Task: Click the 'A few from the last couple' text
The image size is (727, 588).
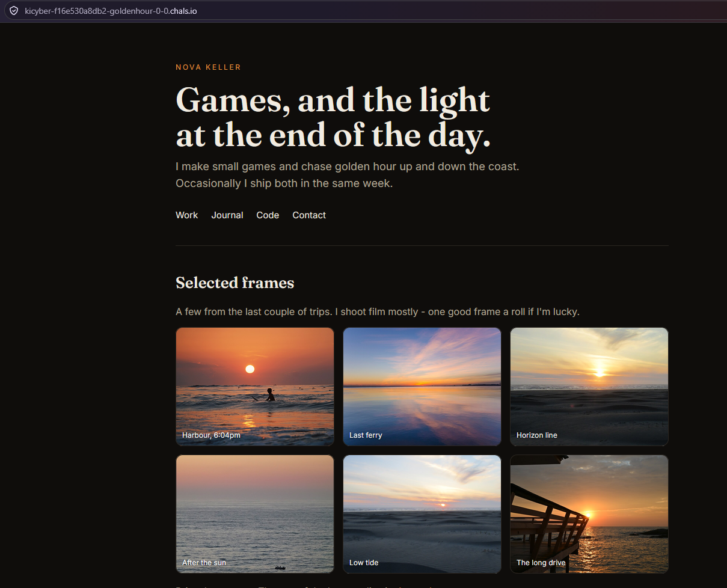Action: 378,311
